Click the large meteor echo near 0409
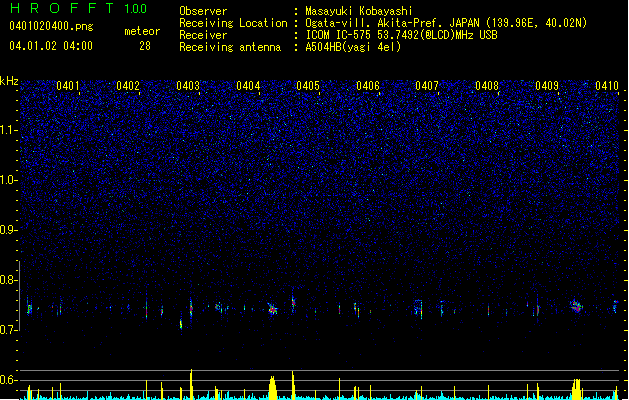 click(x=576, y=306)
